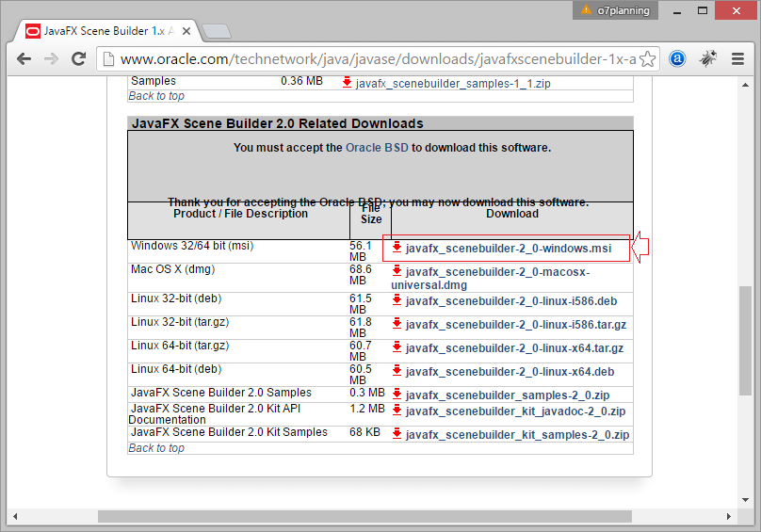Download javafx_scenebuilder-2_0-linux-i586.deb

coord(511,301)
